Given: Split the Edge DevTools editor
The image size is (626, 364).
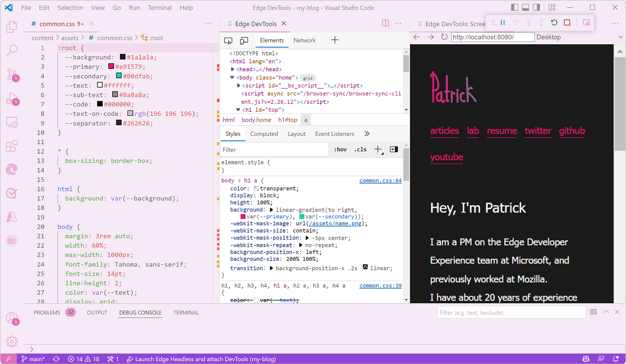Looking at the screenshot, I should coord(385,23).
